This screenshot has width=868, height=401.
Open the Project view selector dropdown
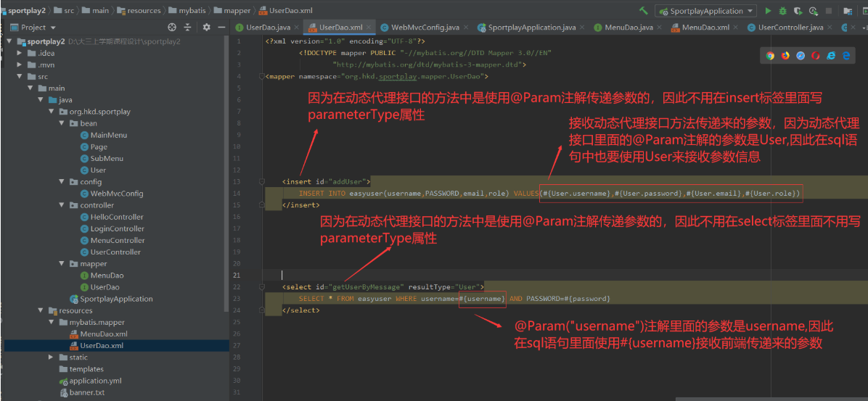tap(53, 28)
